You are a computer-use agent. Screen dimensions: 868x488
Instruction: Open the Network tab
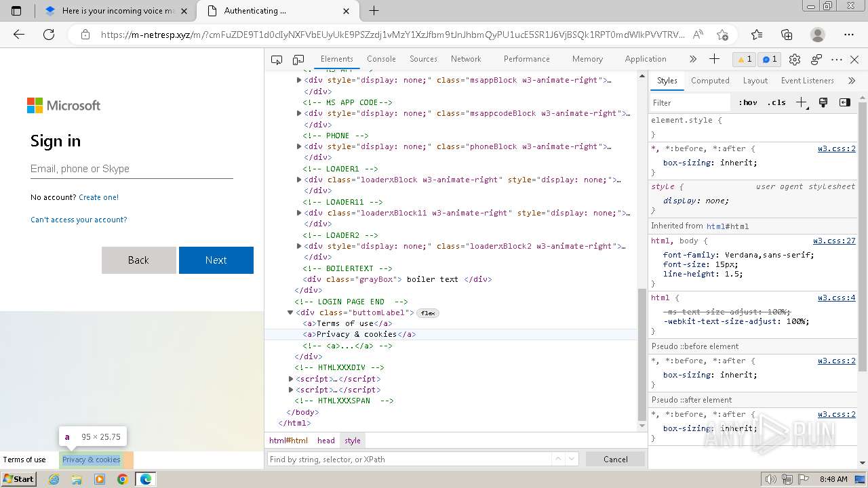[x=466, y=59]
